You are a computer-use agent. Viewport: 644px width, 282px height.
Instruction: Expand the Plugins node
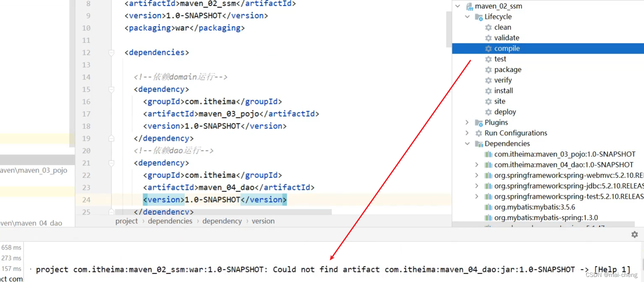467,123
